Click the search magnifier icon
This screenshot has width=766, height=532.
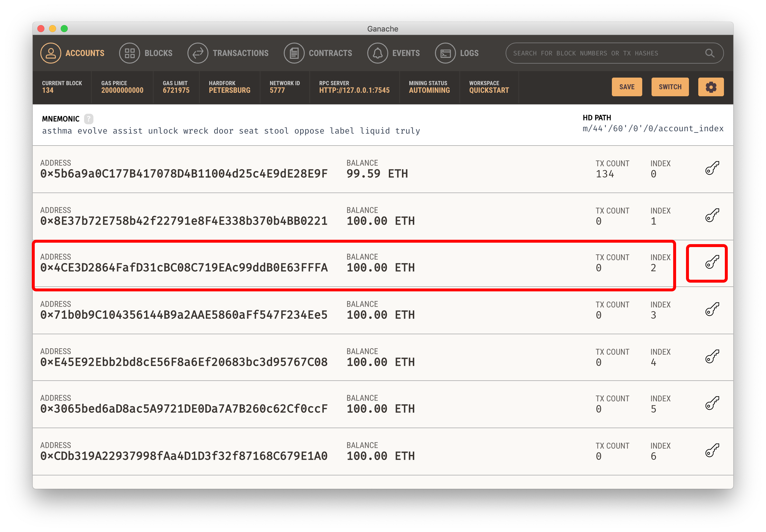click(709, 53)
